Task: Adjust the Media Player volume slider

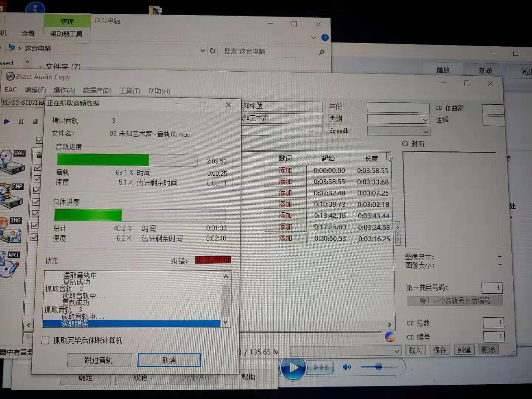Action: 378,366
